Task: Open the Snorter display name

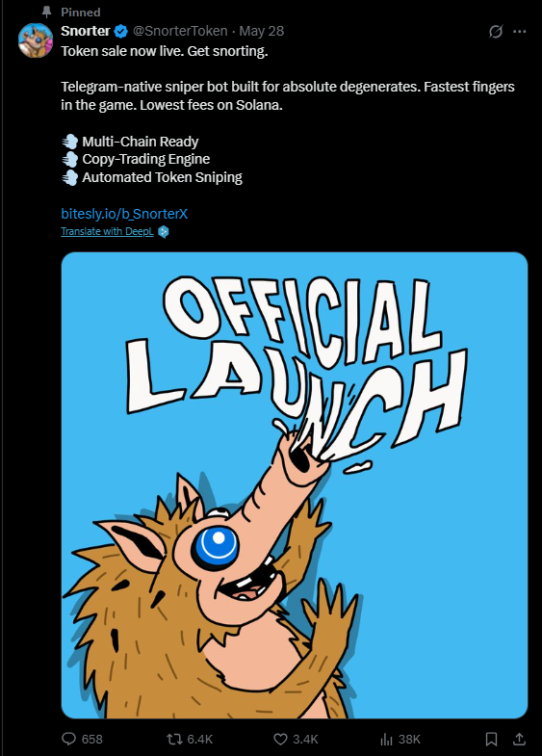Action: [86, 31]
